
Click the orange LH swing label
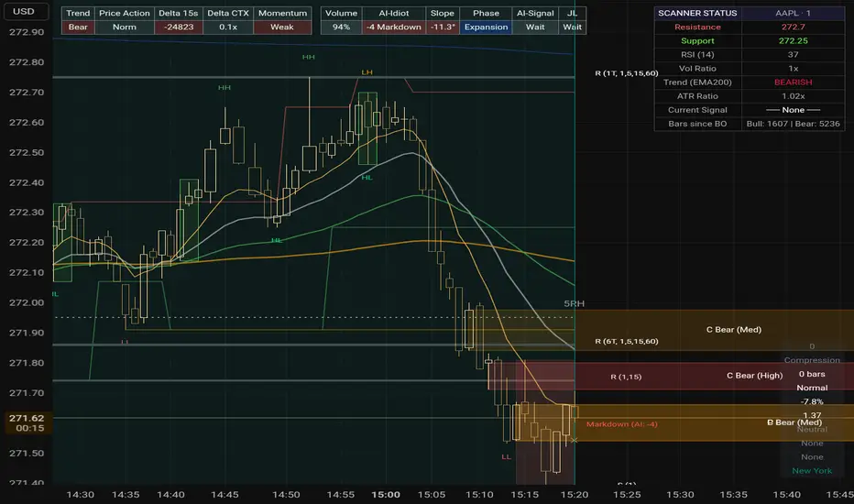(367, 72)
